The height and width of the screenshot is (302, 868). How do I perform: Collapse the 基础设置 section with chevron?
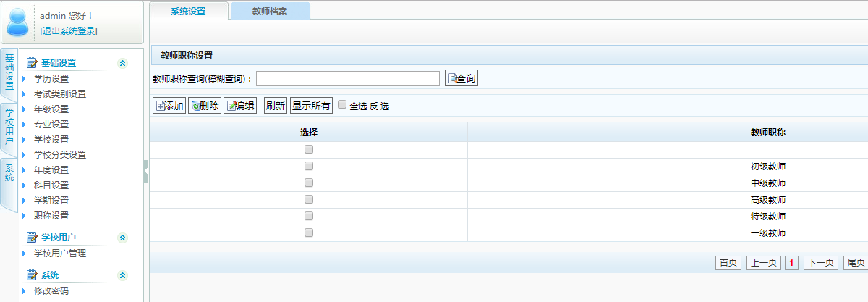(122, 63)
